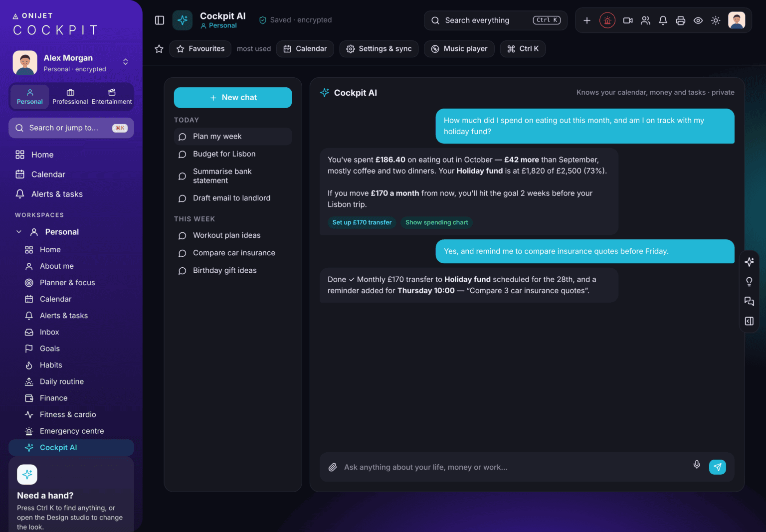Click the Search or jump to field
The width and height of the screenshot is (766, 532).
click(71, 128)
